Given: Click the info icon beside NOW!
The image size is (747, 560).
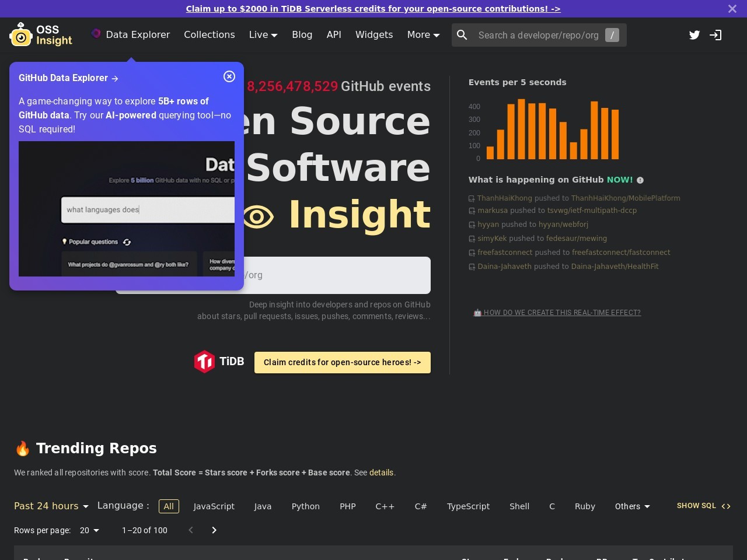Looking at the screenshot, I should tap(640, 180).
